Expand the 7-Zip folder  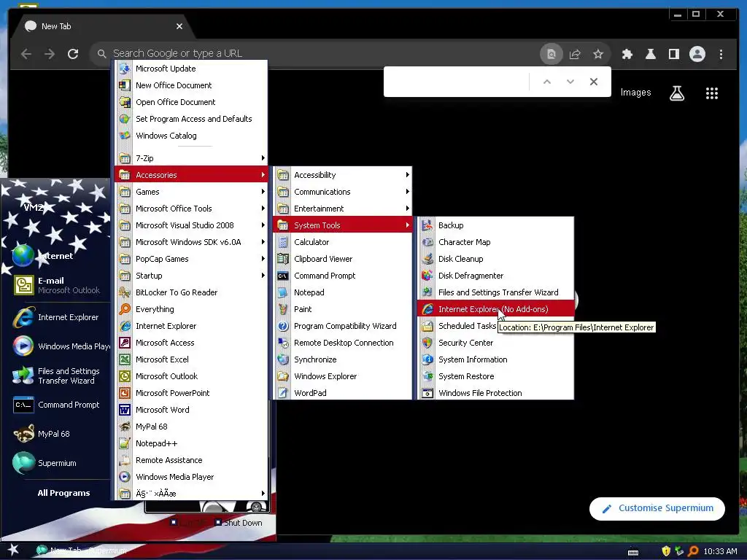point(191,158)
